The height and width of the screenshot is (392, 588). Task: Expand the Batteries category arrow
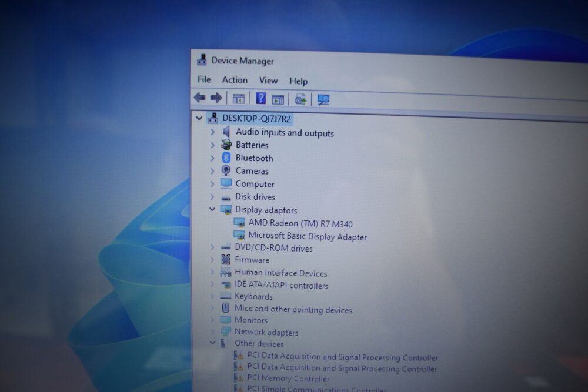212,145
